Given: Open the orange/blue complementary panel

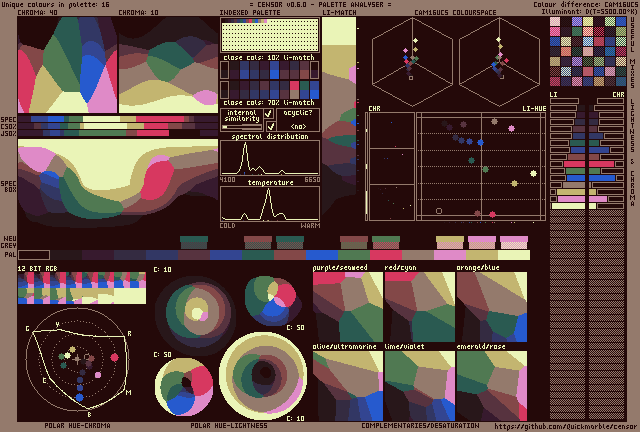Looking at the screenshot, I should (492, 307).
